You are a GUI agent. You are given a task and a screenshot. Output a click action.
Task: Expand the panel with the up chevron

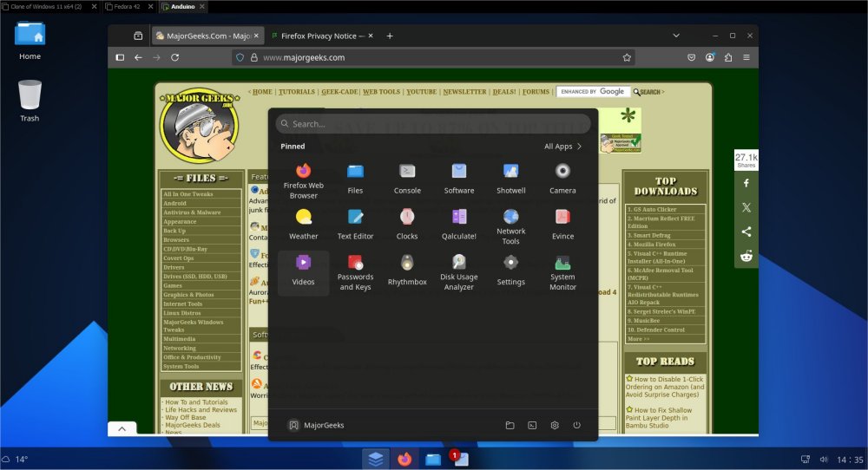click(122, 428)
